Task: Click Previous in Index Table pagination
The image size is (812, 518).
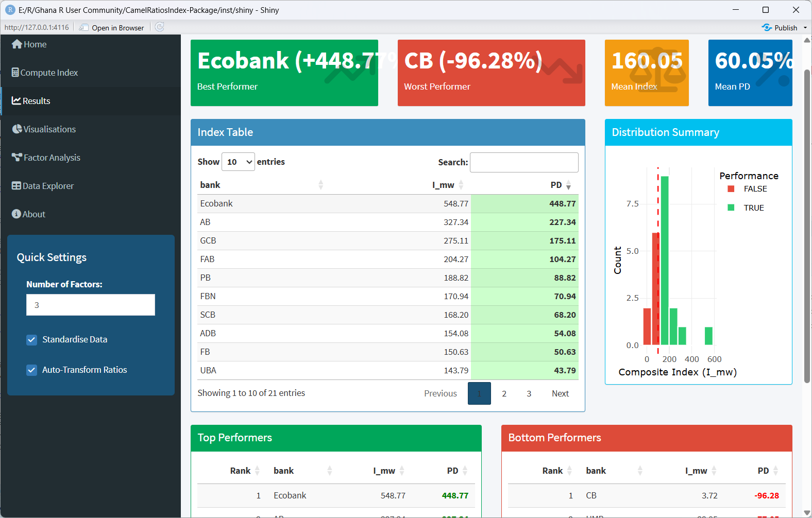Action: click(441, 393)
